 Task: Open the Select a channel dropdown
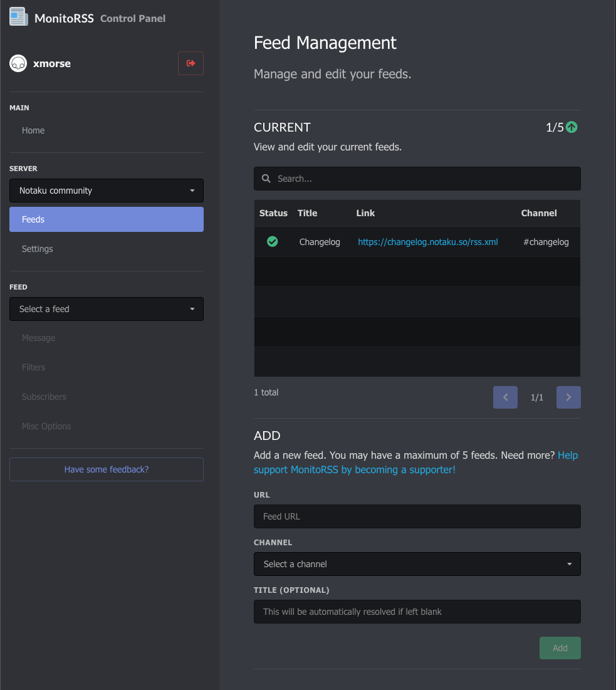click(417, 563)
